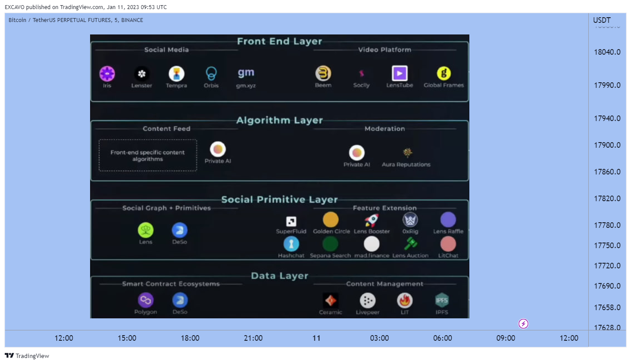Select the Orbis blue outline icon
Screen dimensions: 631x364
click(211, 74)
